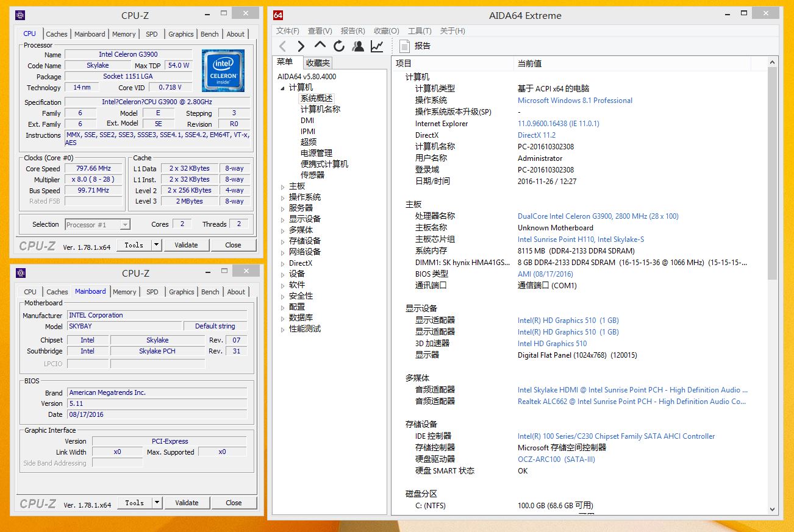
Task: Switch to the Memory tab in top CPU-Z
Action: [124, 34]
